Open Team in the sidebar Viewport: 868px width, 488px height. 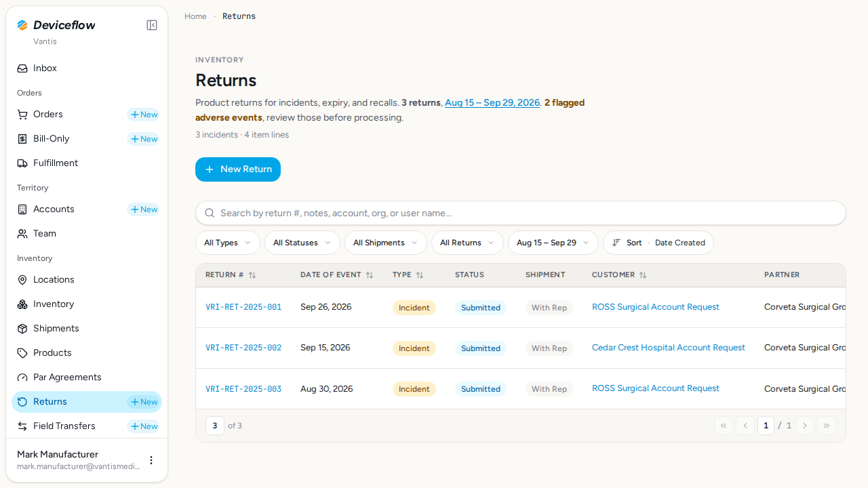point(87,234)
